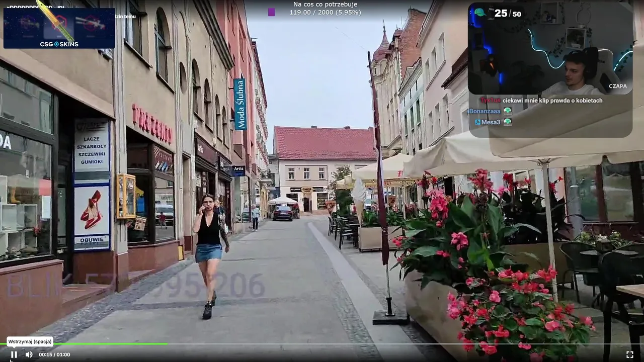Mute the video with the speaker icon

coord(29,354)
